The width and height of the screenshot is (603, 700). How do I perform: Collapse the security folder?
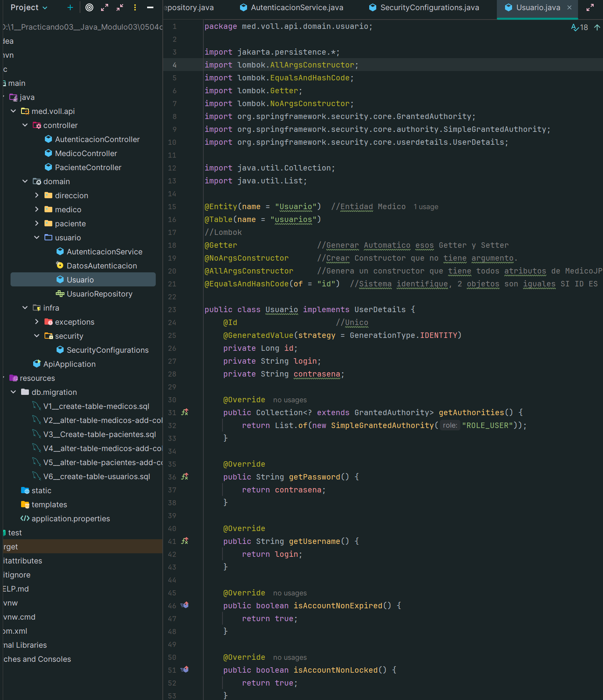click(x=37, y=336)
